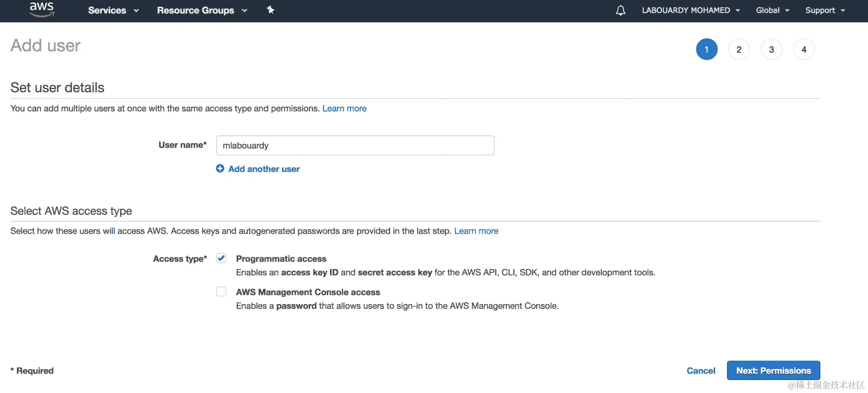Expand the Services dropdown menu

pos(113,10)
